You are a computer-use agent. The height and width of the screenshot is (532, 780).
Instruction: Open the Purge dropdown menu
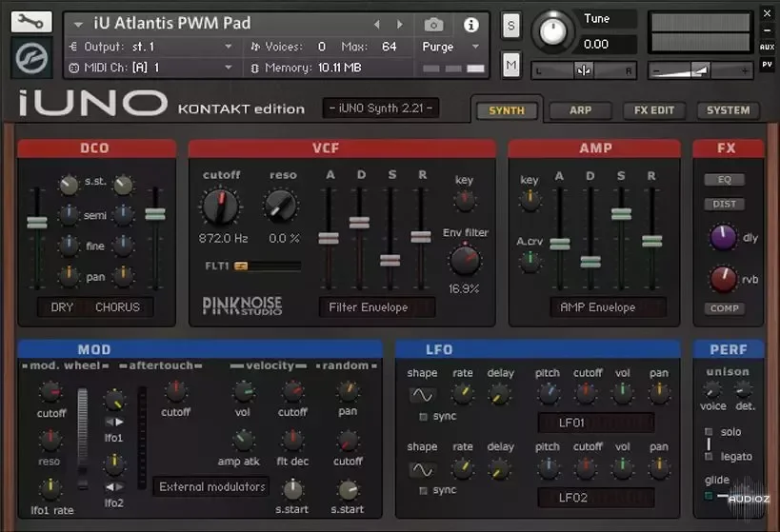(450, 47)
